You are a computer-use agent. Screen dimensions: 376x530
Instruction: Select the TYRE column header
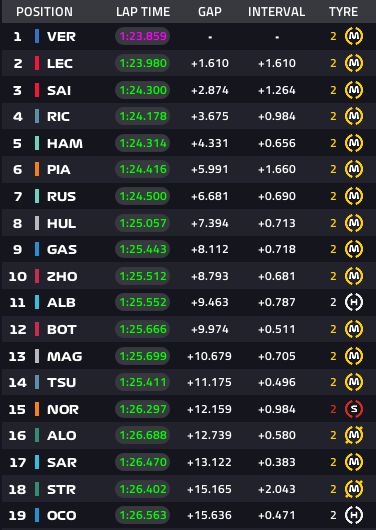344,12
